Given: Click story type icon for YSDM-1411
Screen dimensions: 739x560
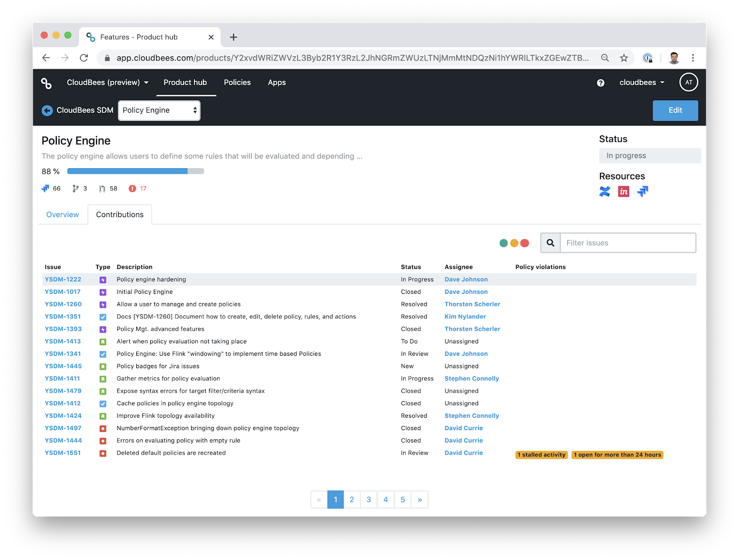Looking at the screenshot, I should (x=103, y=379).
